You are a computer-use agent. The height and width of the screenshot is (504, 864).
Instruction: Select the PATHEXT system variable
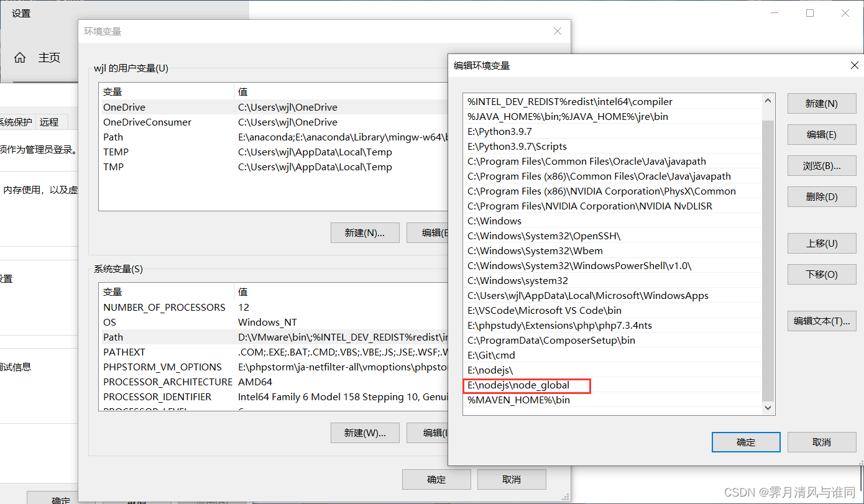tap(273, 352)
